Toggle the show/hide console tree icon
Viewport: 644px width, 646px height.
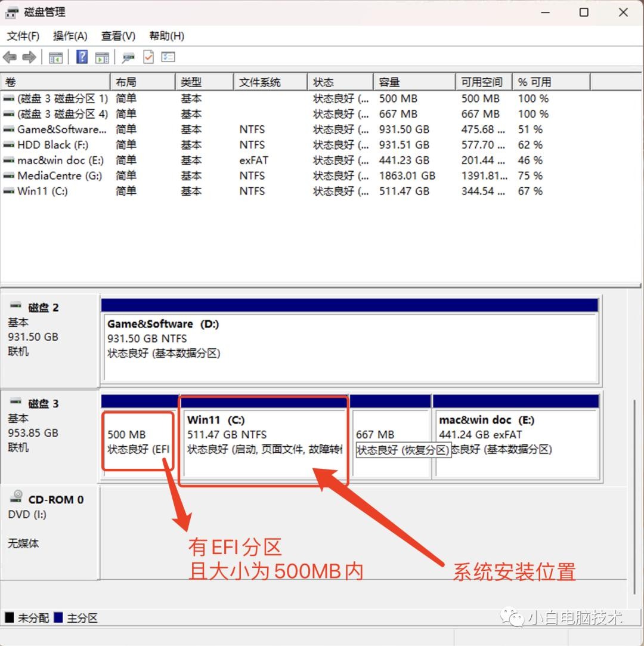click(x=55, y=57)
